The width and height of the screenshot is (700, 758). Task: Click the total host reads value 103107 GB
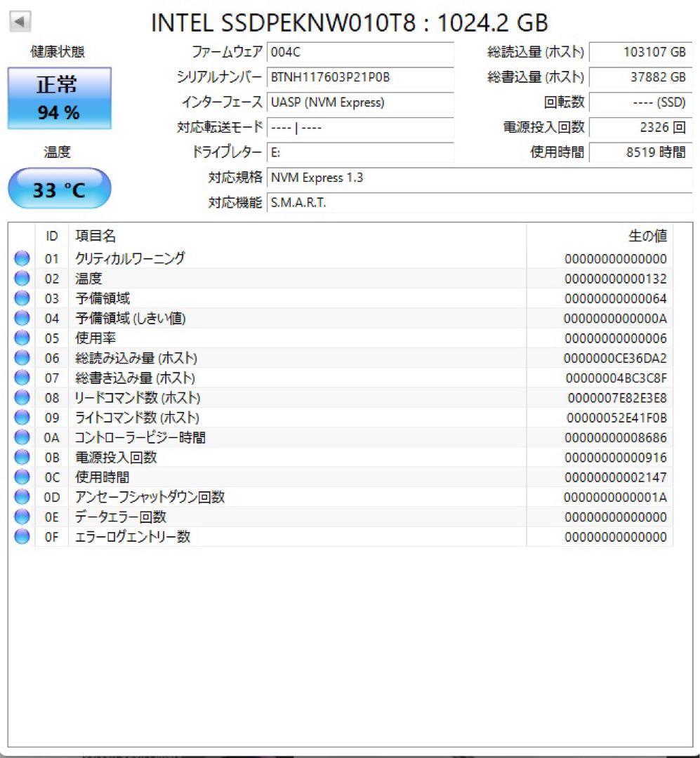pos(640,52)
